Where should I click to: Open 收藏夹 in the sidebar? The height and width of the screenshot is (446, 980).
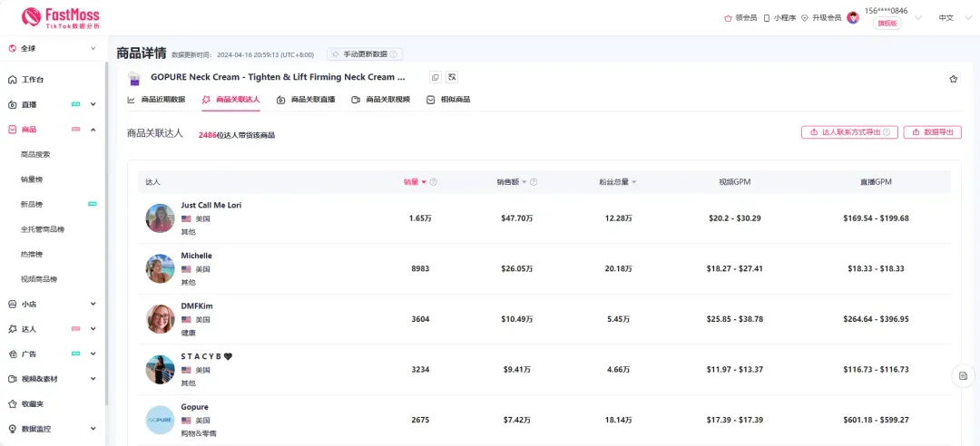35,403
